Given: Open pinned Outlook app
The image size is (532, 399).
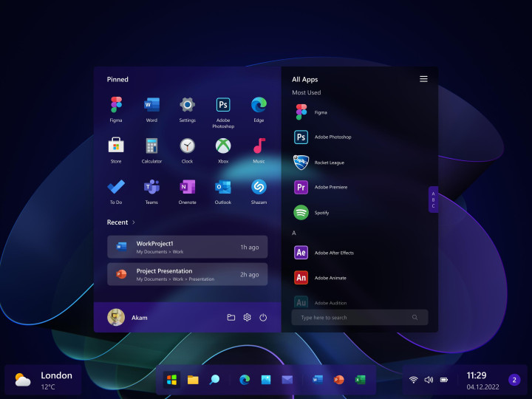Looking at the screenshot, I should tap(223, 187).
